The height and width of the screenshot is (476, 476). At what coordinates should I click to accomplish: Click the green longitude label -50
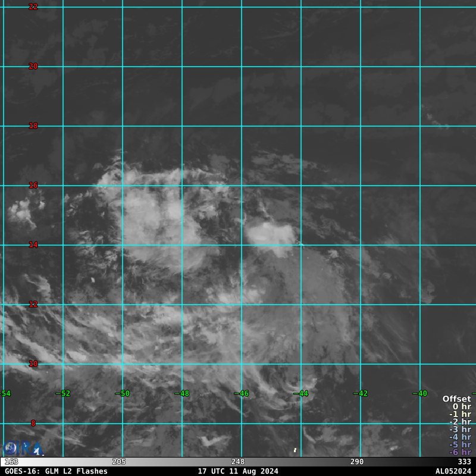tap(123, 393)
